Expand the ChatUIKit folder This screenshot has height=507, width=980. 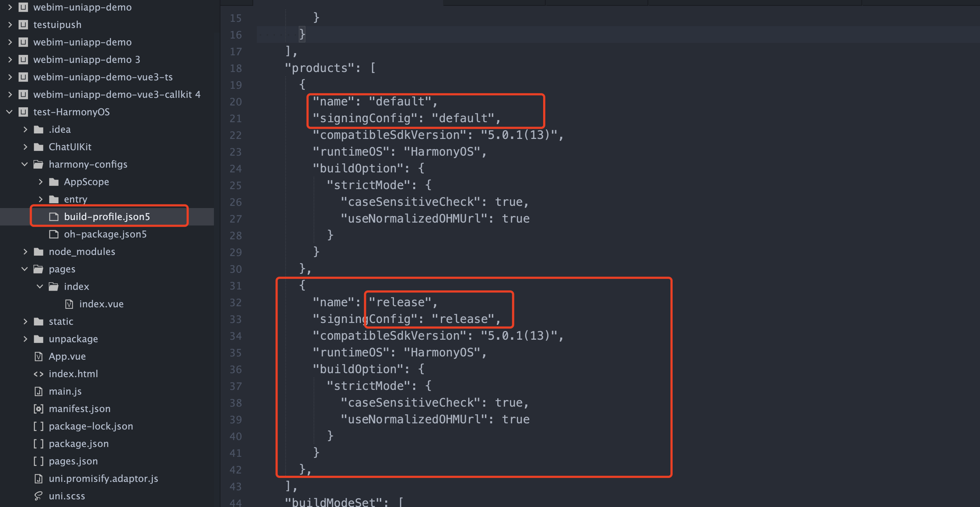click(25, 147)
